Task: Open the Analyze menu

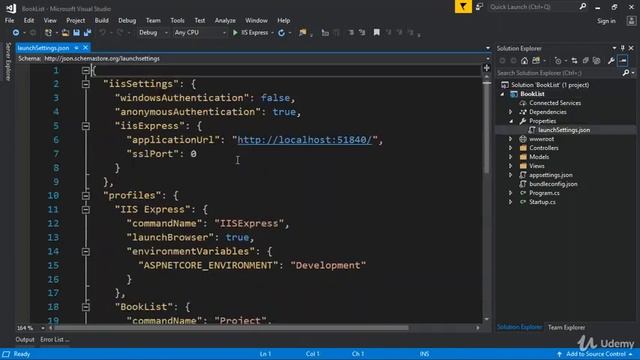Action: click(225, 20)
